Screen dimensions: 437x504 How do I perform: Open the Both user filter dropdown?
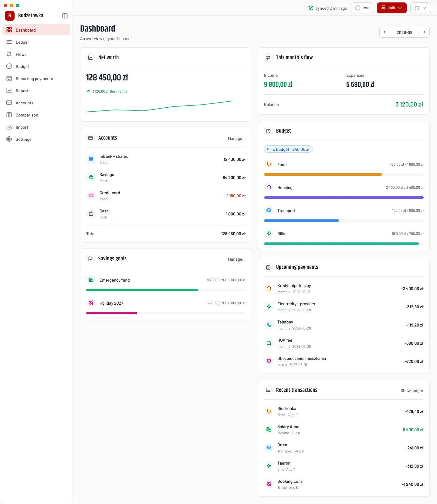[x=391, y=8]
